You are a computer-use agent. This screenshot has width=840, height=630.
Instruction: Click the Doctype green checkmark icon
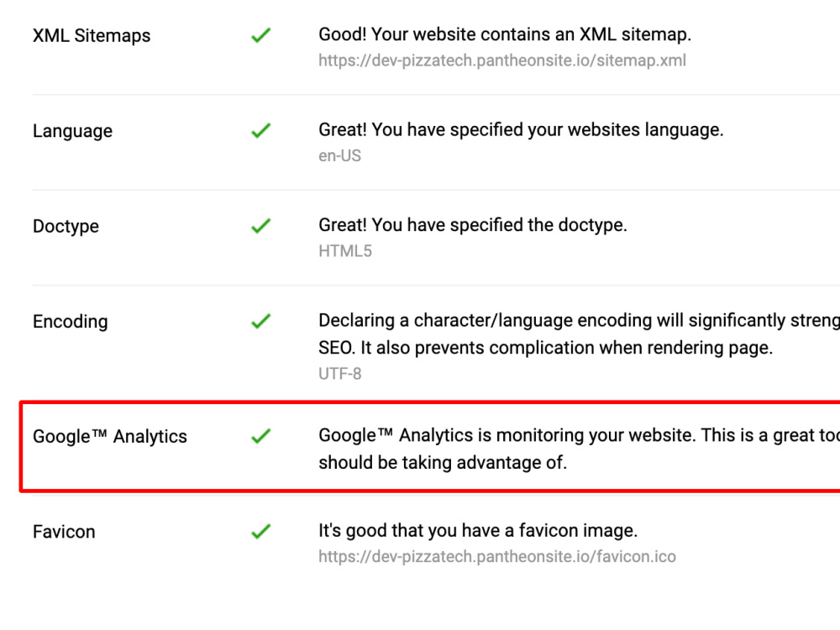coord(261,226)
